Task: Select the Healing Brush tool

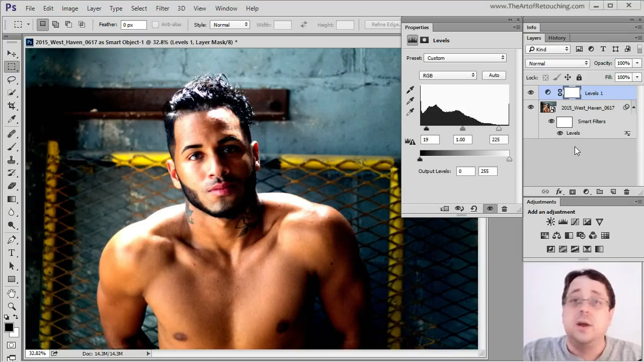Action: point(12,134)
